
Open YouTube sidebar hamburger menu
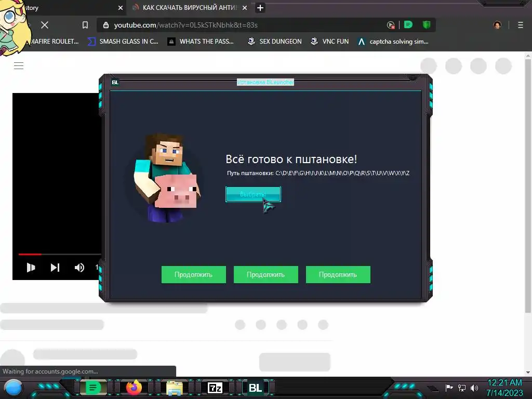(x=19, y=65)
